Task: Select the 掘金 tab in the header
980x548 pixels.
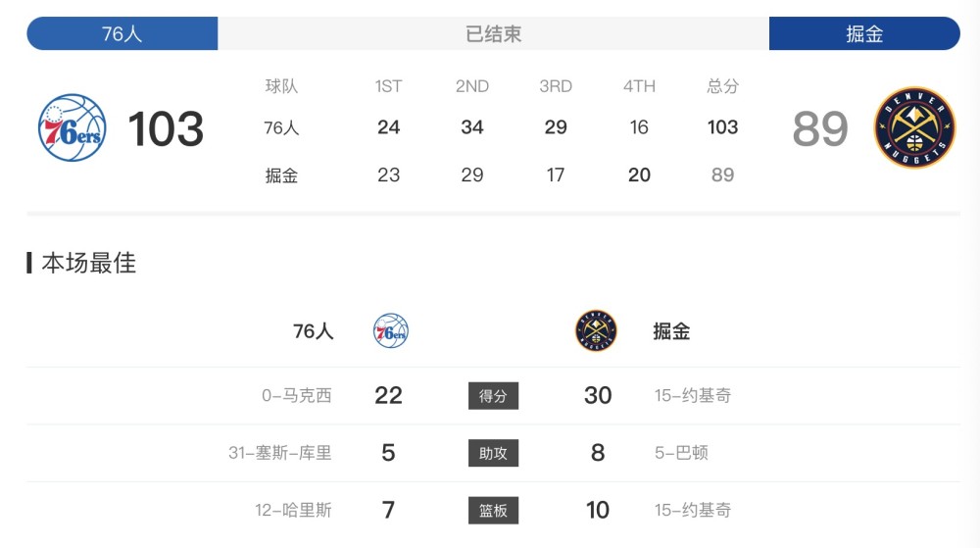Action: click(x=864, y=33)
